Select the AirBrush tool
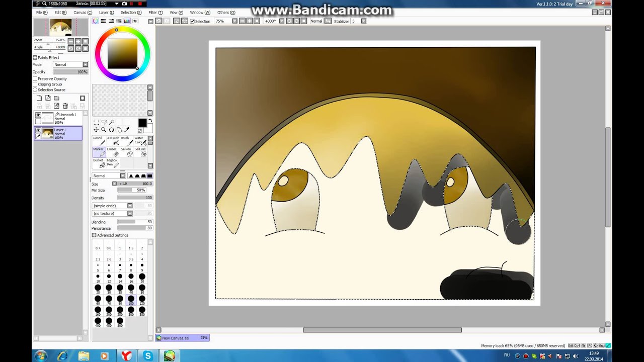The image size is (644, 362). (x=112, y=140)
